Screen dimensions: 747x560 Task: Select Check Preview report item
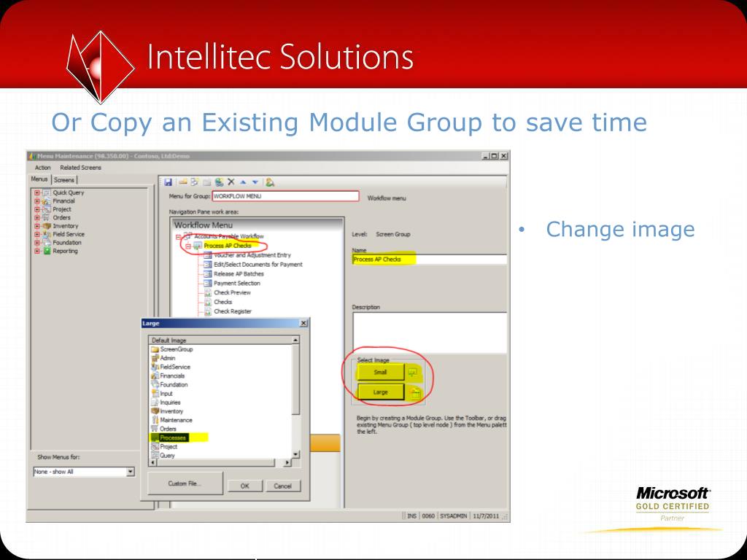point(232,293)
